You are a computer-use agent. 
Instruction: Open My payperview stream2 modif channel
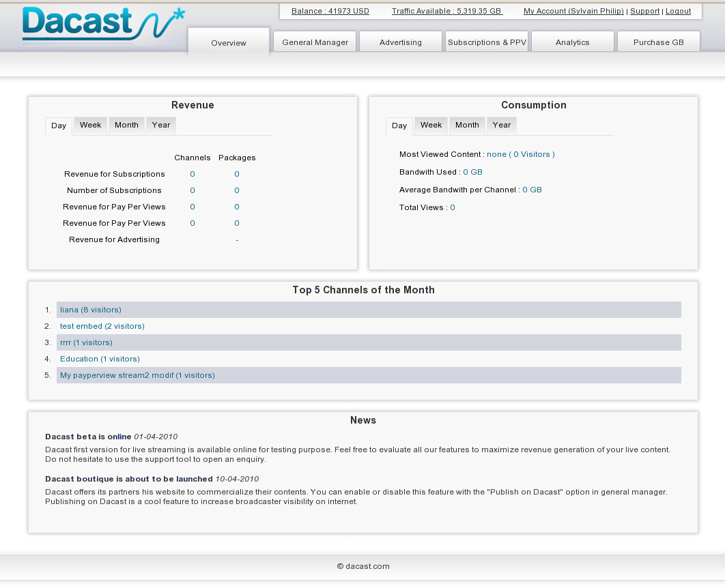137,376
